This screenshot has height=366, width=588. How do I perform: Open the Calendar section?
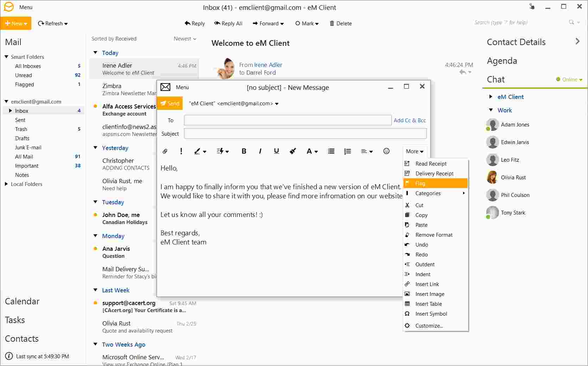(x=22, y=301)
